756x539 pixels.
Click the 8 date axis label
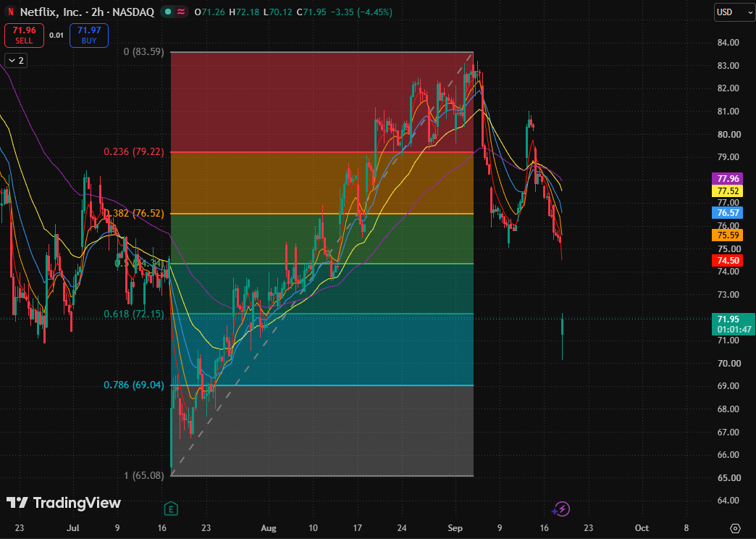[x=686, y=528]
